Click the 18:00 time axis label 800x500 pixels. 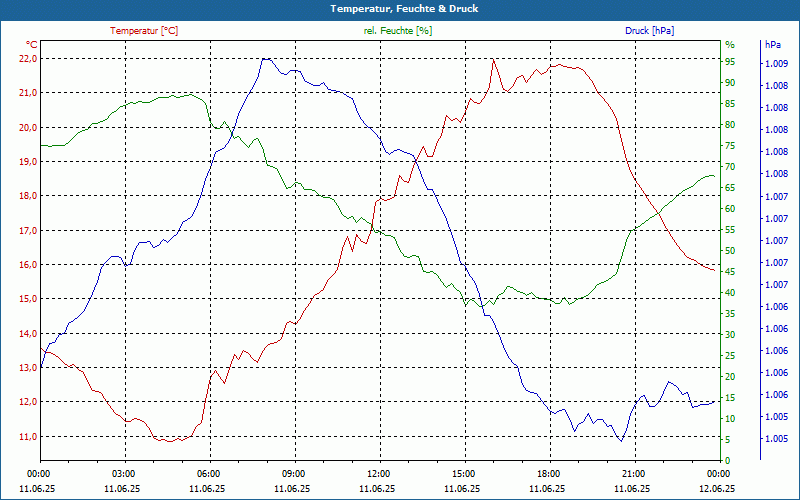(x=548, y=473)
